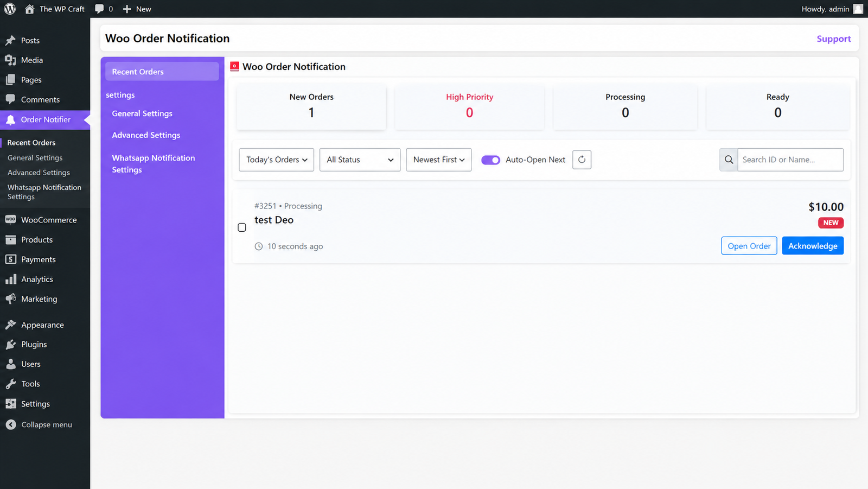The height and width of the screenshot is (489, 868).
Task: Click the Order Notifier bell icon
Action: (10, 120)
